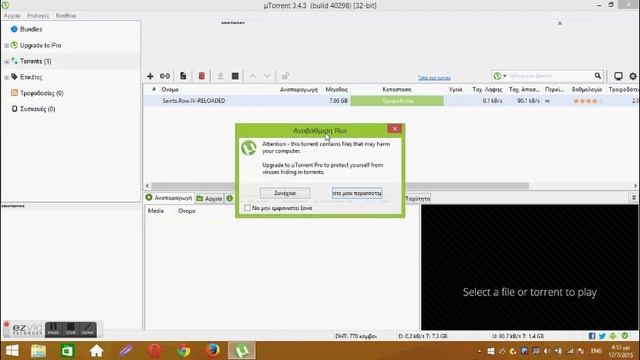
Task: Sort by the size column header
Action: (336, 89)
